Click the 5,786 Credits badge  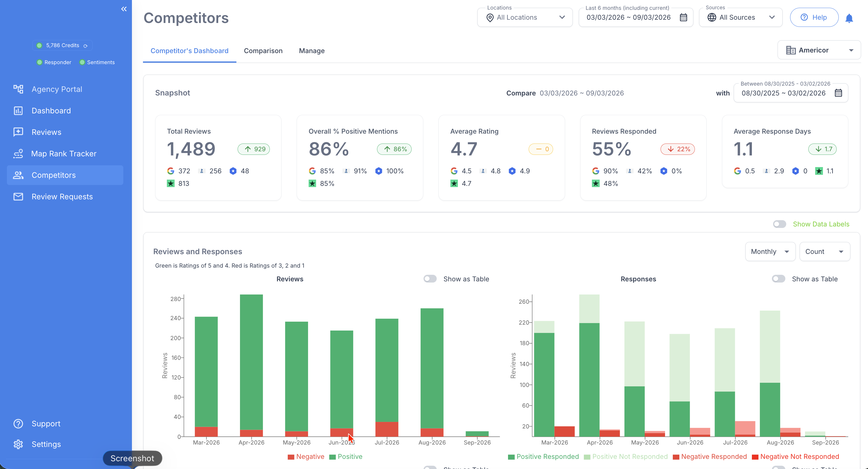[62, 45]
